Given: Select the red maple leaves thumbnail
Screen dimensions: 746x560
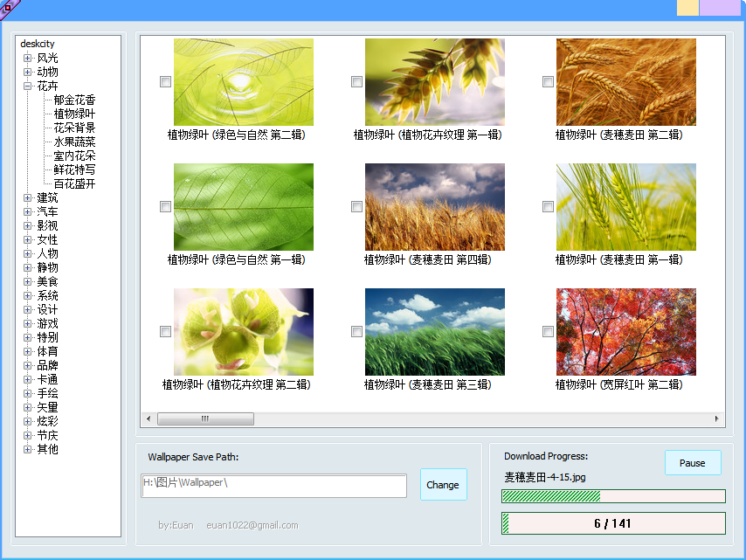Looking at the screenshot, I should (625, 331).
